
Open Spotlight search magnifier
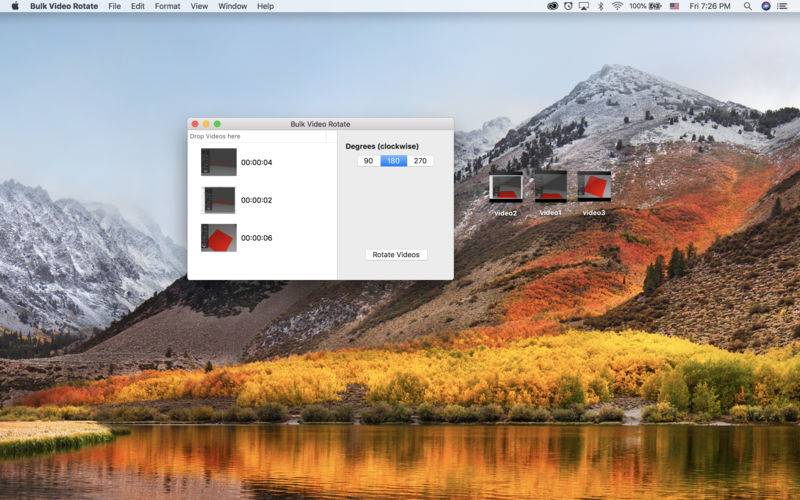click(748, 6)
